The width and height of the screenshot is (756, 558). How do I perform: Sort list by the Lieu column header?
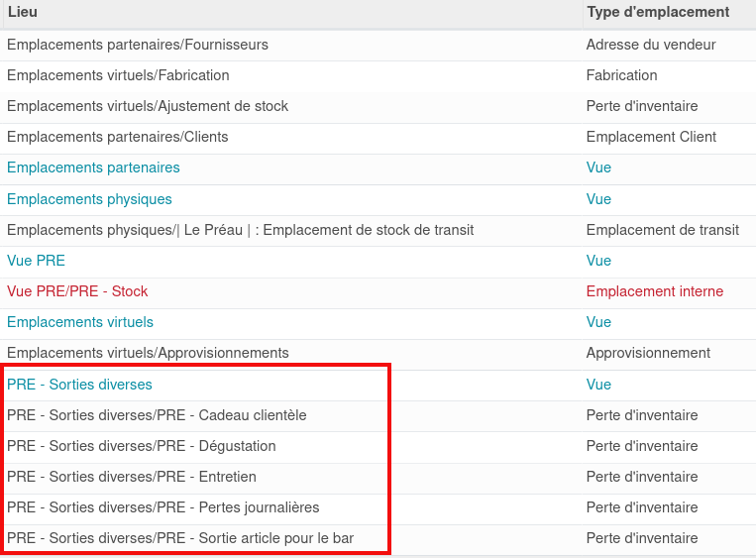click(23, 12)
